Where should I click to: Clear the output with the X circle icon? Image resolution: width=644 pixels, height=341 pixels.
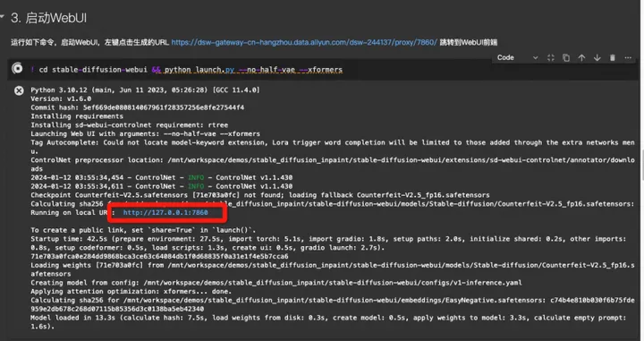[19, 90]
